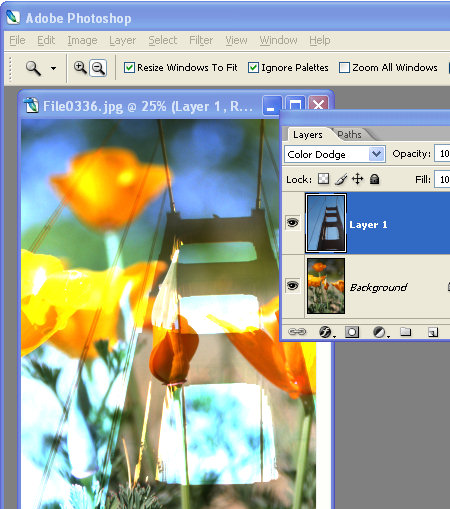Switch to the Paths tab
Screen dimensions: 450x509
(x=349, y=135)
